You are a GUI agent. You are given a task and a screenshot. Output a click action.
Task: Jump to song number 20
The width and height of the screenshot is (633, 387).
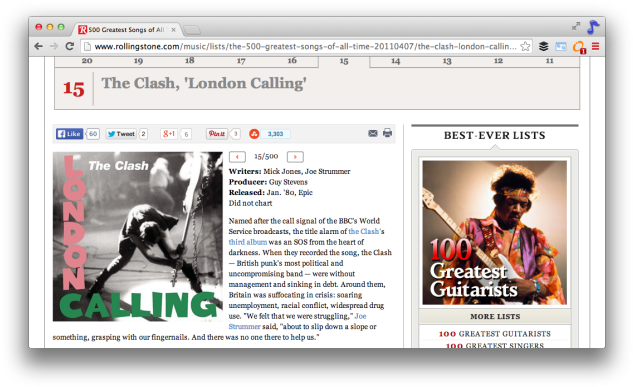[x=87, y=61]
